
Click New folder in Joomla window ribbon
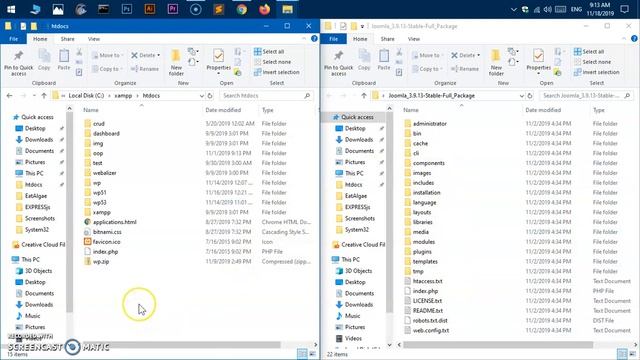[x=496, y=63]
